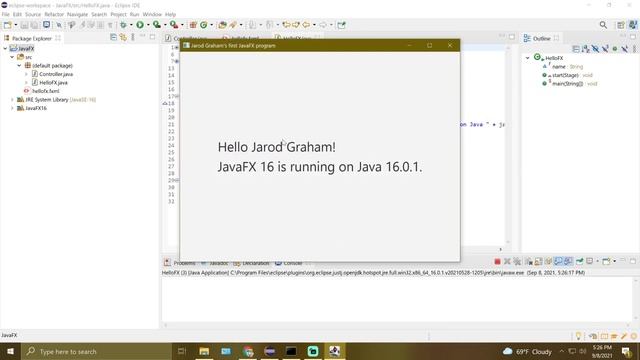Viewport: 640px width, 360px height.
Task: Toggle Hide Fields in Outline view
Action: click(x=596, y=49)
